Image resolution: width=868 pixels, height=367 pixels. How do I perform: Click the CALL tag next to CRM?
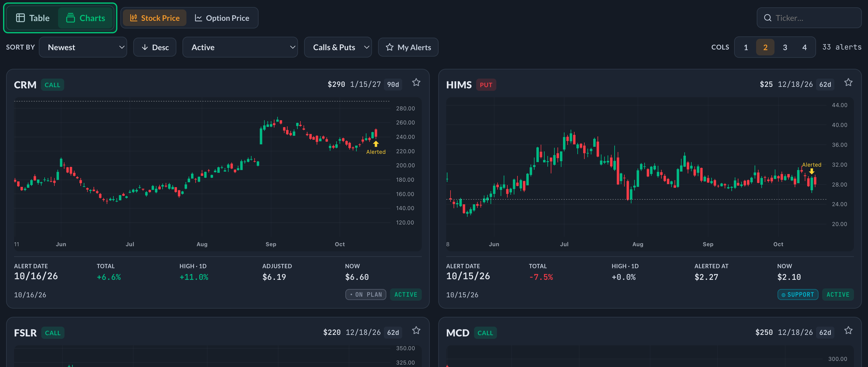52,85
